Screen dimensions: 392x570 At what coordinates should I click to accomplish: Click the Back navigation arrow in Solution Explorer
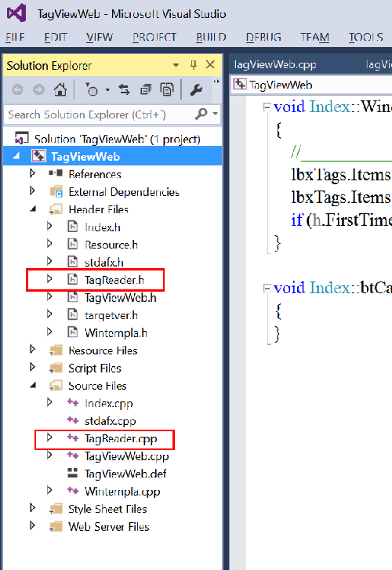17,89
